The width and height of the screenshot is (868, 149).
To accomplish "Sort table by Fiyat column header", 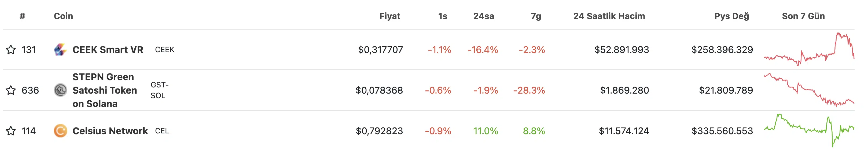I will (390, 16).
